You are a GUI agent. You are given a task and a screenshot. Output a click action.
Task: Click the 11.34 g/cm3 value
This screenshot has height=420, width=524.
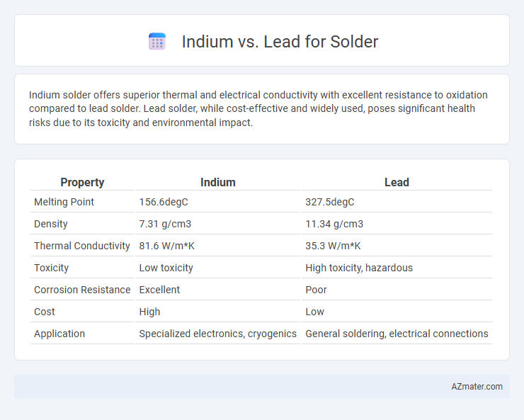[334, 224]
